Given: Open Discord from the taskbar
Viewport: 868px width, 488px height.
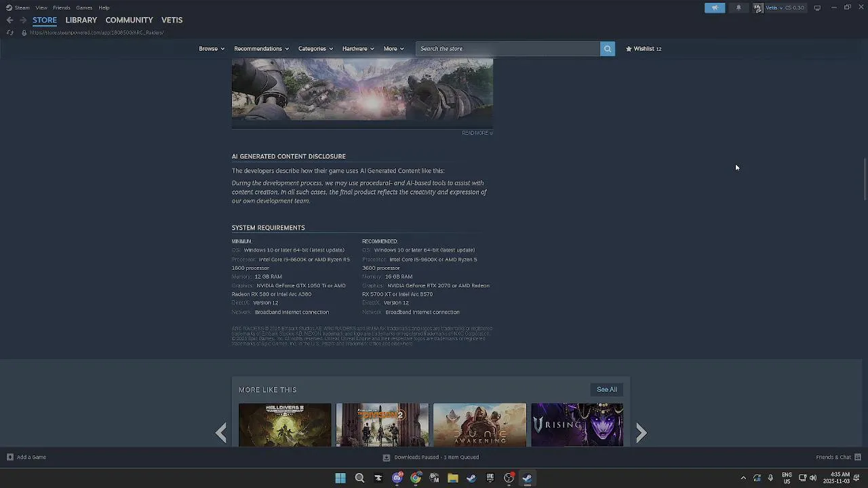Looking at the screenshot, I should coord(397,478).
